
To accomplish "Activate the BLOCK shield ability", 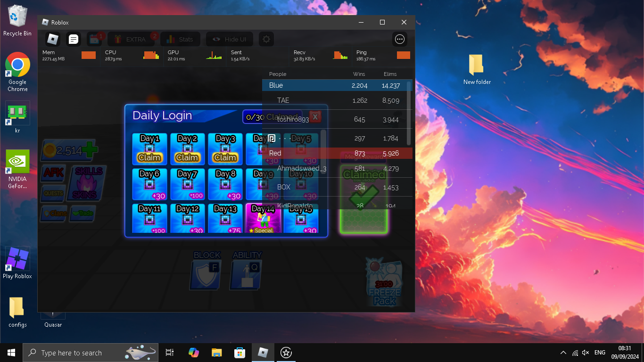I will pos(206,275).
